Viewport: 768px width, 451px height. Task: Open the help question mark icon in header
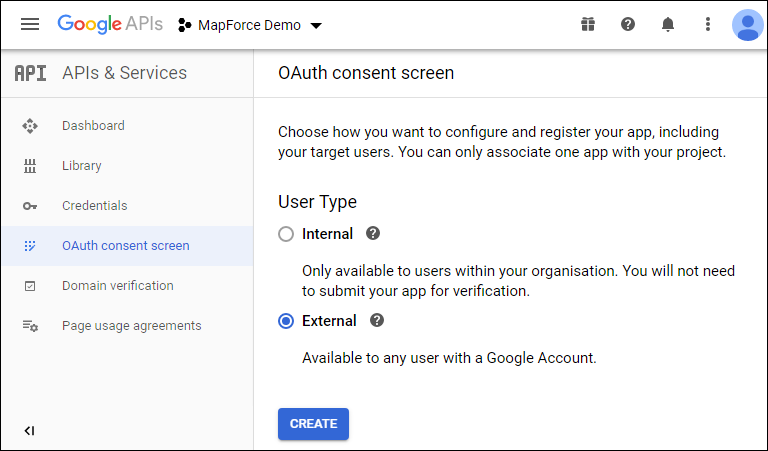coord(628,25)
